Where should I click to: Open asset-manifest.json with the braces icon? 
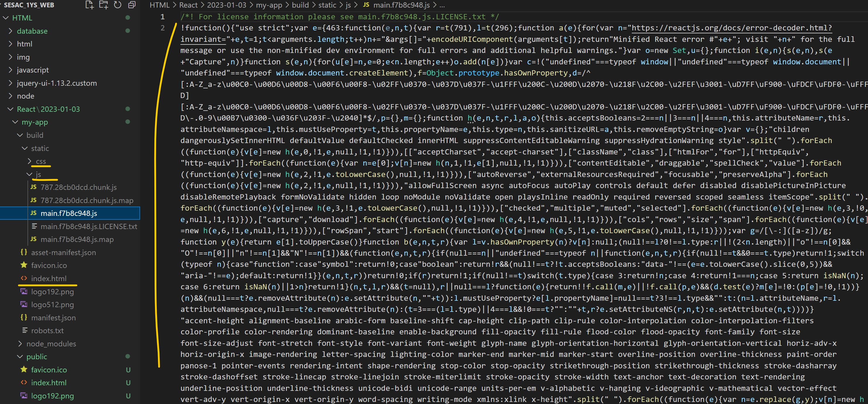[x=63, y=252]
